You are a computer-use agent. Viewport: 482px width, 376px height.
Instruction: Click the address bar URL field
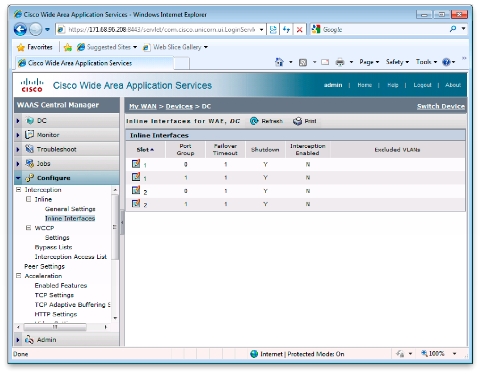tap(161, 30)
